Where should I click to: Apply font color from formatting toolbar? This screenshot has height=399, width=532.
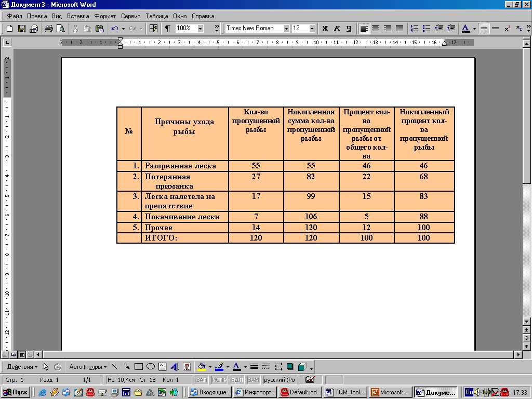(466, 29)
